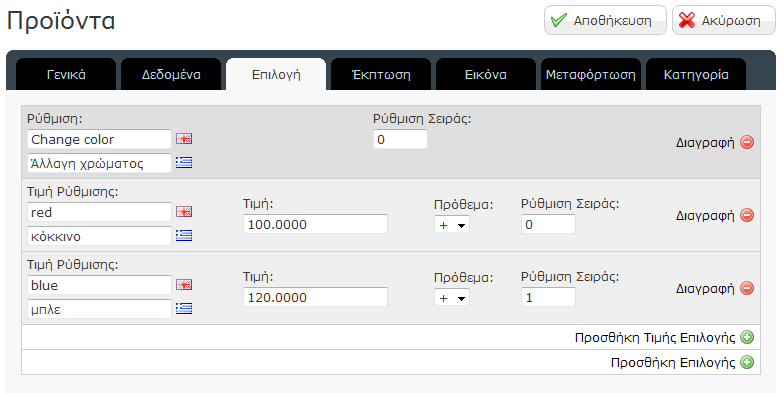Click the Greek flag beside Άλλαγη χρώματος field

(184, 162)
